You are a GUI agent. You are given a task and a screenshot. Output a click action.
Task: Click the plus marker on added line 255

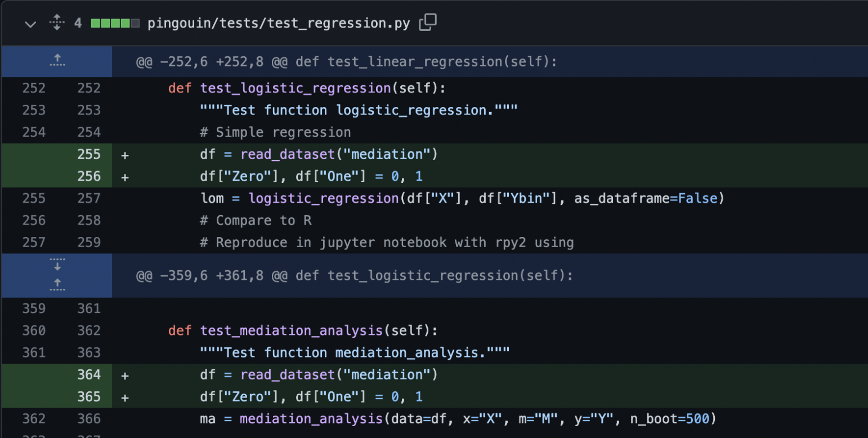(124, 154)
